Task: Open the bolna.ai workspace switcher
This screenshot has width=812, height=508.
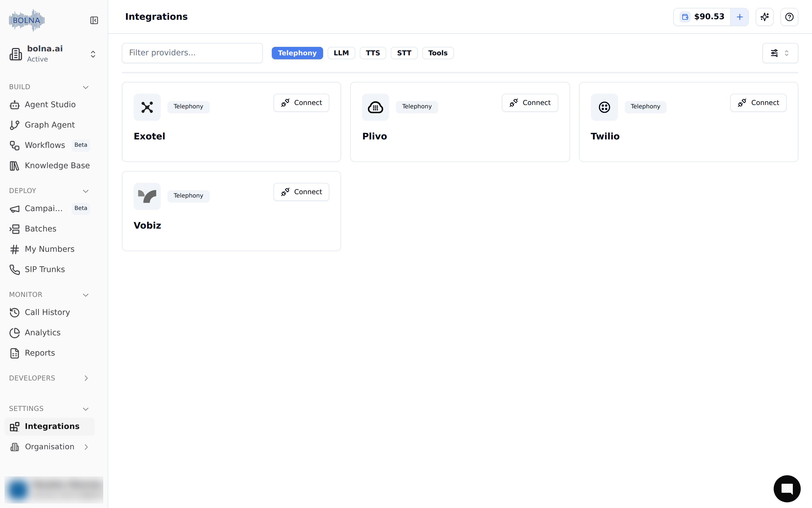Action: [54, 54]
